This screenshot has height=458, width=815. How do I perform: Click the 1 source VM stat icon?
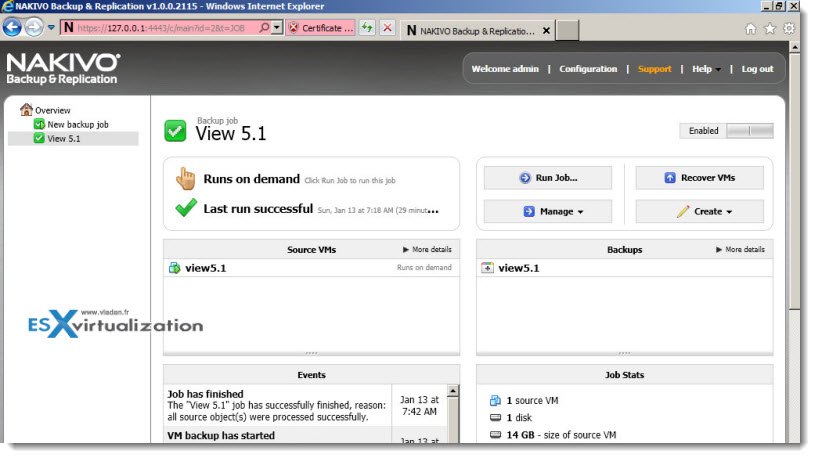(x=495, y=400)
